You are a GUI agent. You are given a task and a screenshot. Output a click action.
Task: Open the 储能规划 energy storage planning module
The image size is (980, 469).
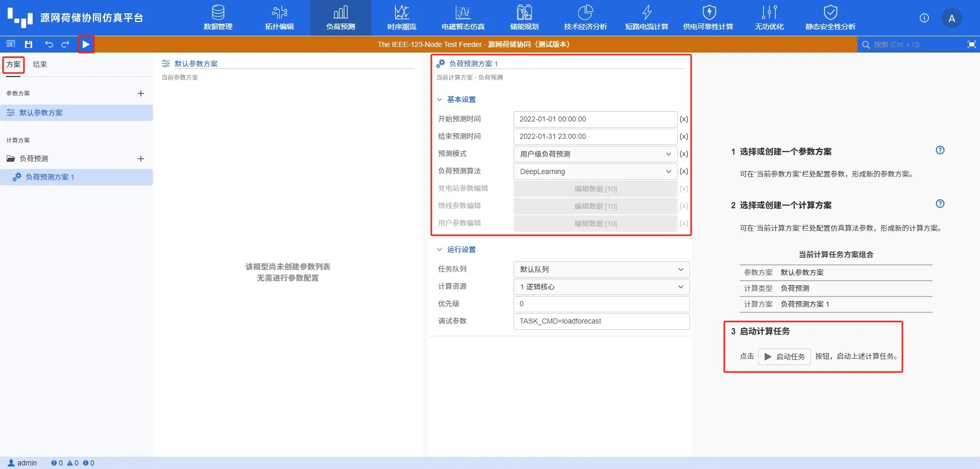click(524, 18)
